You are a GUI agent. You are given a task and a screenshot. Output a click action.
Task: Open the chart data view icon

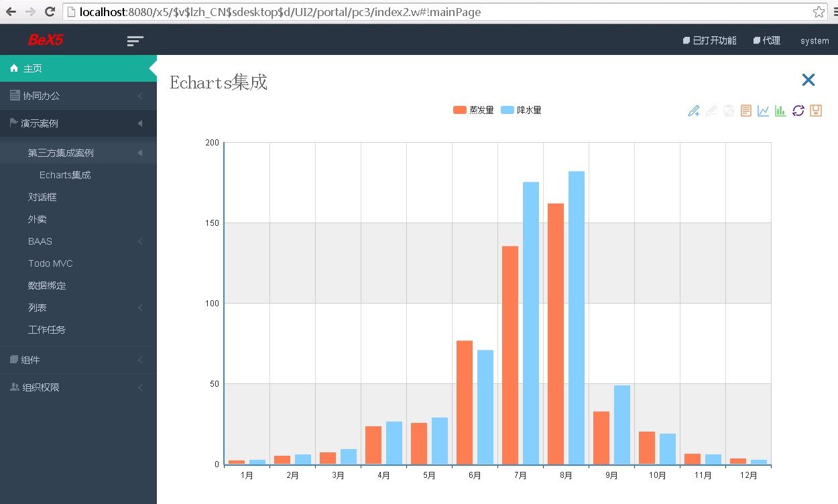746,111
